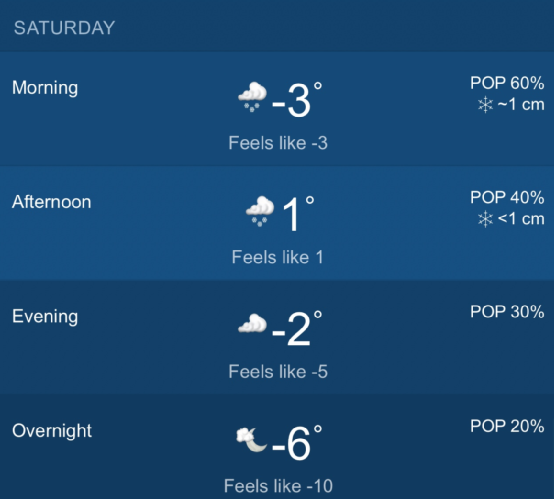Tap the Morning snow cloud icon
Viewport: 554px width, 499px height.
coord(252,97)
